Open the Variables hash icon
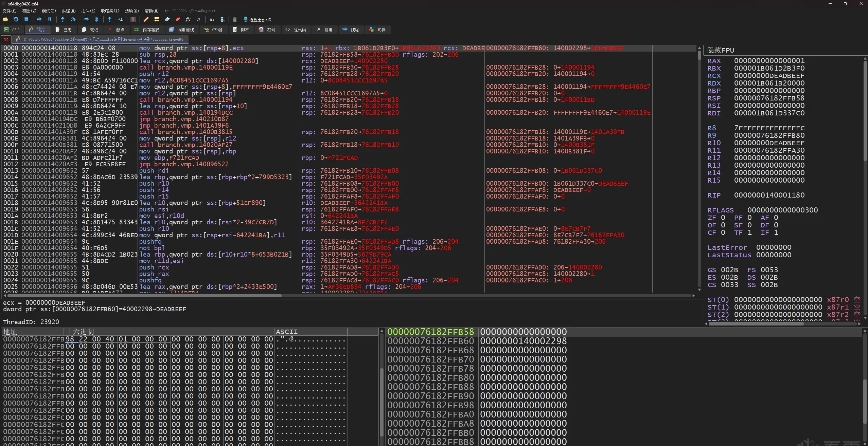The width and height of the screenshot is (868, 446). [x=199, y=19]
